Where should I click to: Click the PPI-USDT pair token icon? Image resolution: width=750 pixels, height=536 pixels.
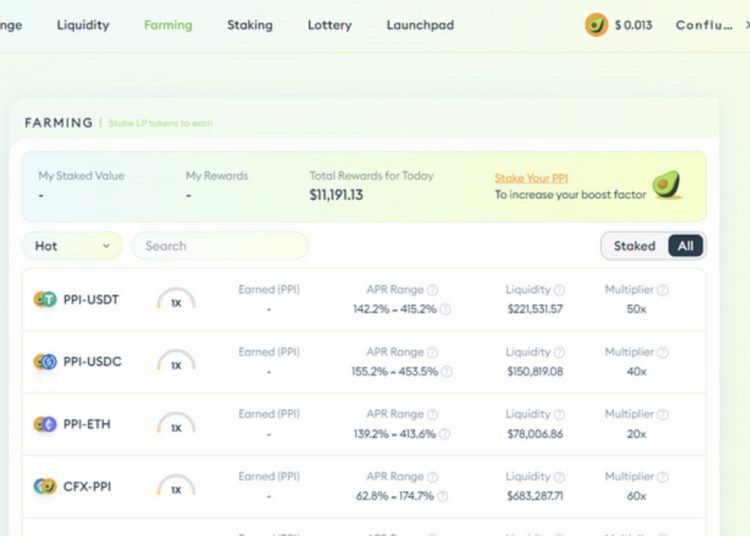point(45,299)
